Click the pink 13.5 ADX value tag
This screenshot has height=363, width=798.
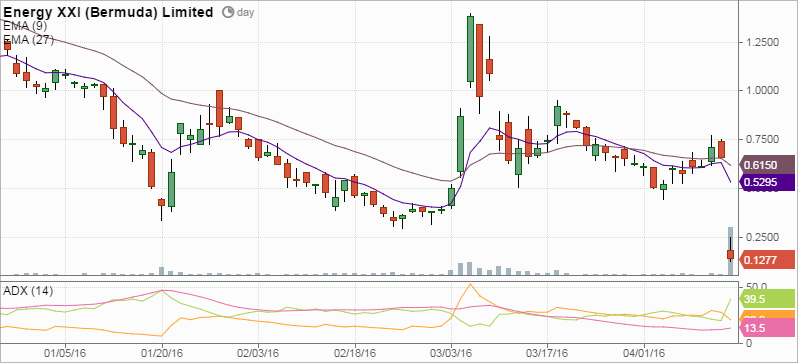pos(766,329)
